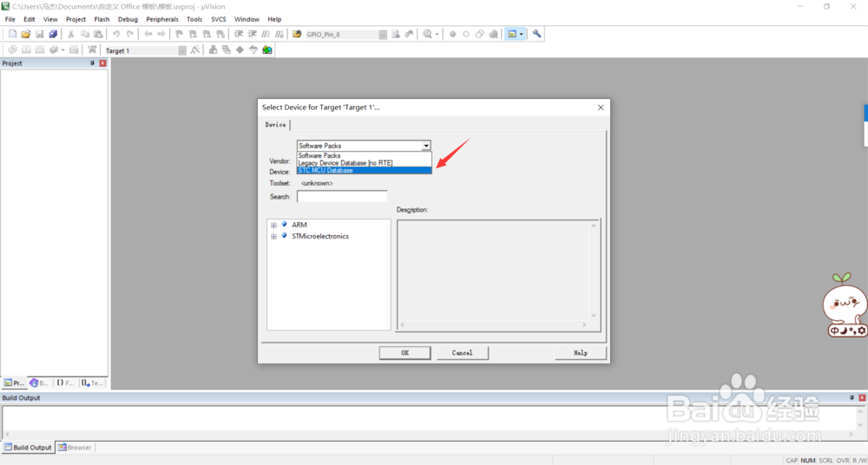Click the Undo arrow icon
The image size is (868, 465).
[116, 35]
